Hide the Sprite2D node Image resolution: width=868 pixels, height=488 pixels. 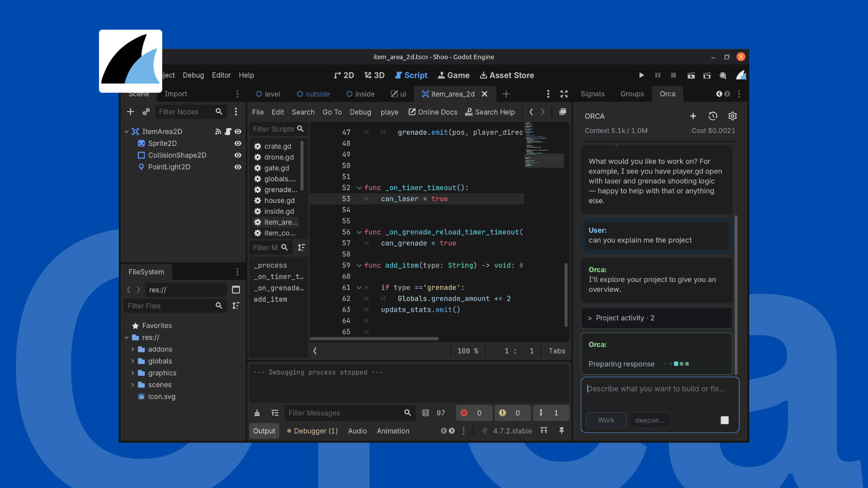[x=238, y=143]
